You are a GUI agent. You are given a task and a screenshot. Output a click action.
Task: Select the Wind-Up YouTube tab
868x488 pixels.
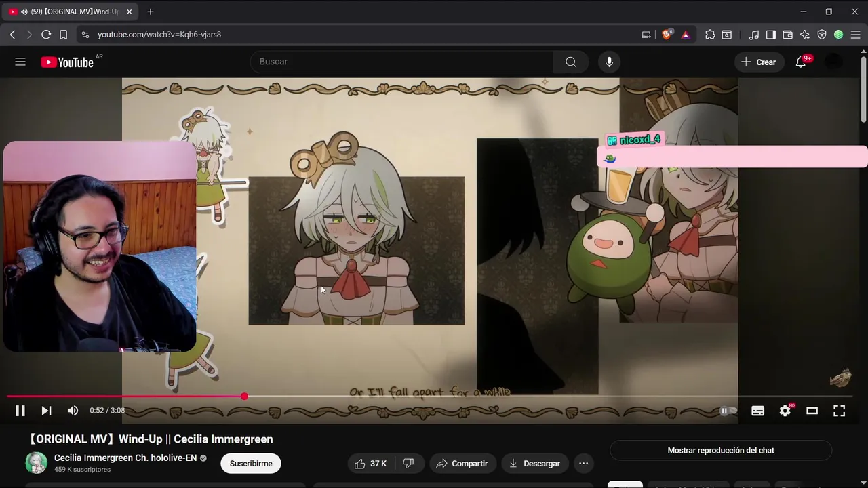pos(71,12)
